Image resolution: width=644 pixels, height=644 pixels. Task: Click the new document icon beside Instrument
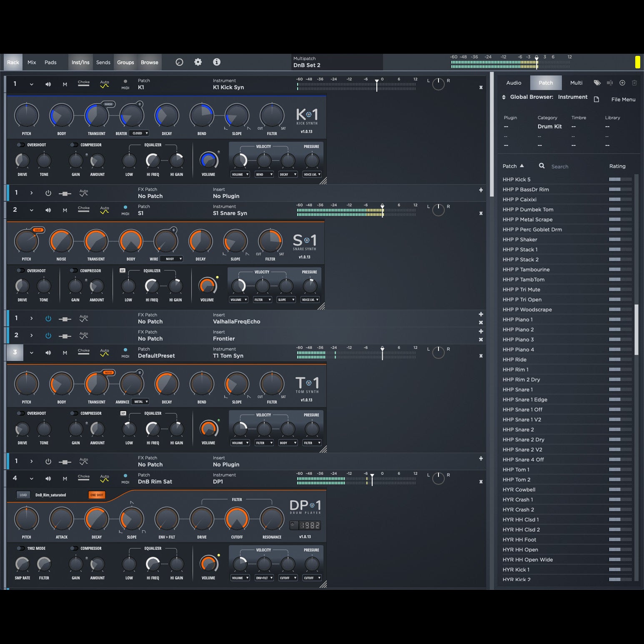click(596, 99)
